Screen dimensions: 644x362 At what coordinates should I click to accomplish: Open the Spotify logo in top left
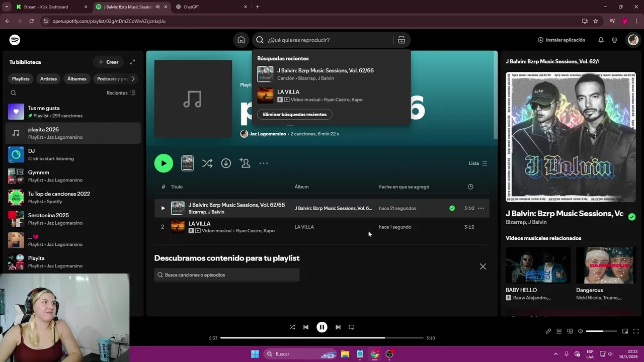(x=15, y=40)
